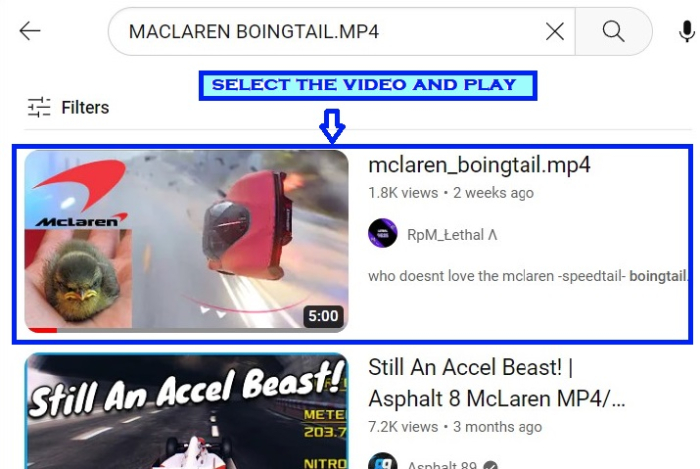Open the Filters slider icon

point(39,108)
